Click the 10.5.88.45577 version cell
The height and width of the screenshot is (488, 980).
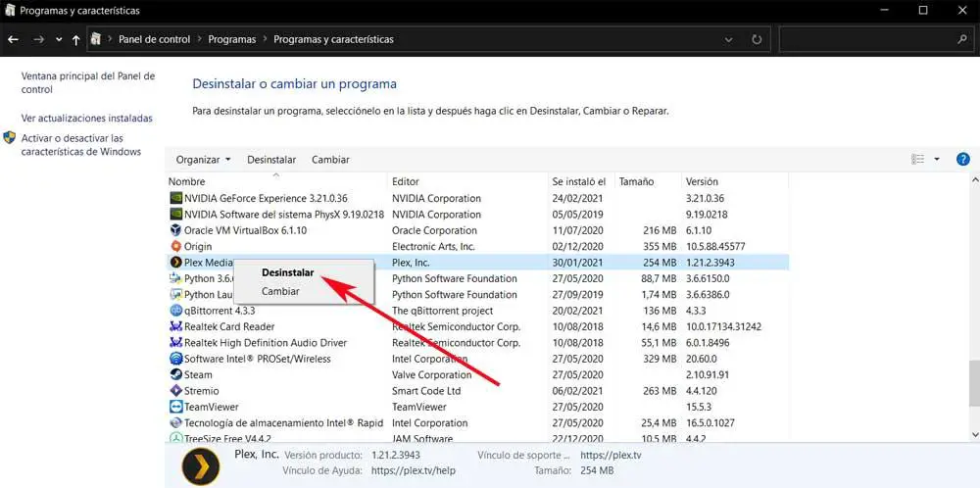[715, 246]
